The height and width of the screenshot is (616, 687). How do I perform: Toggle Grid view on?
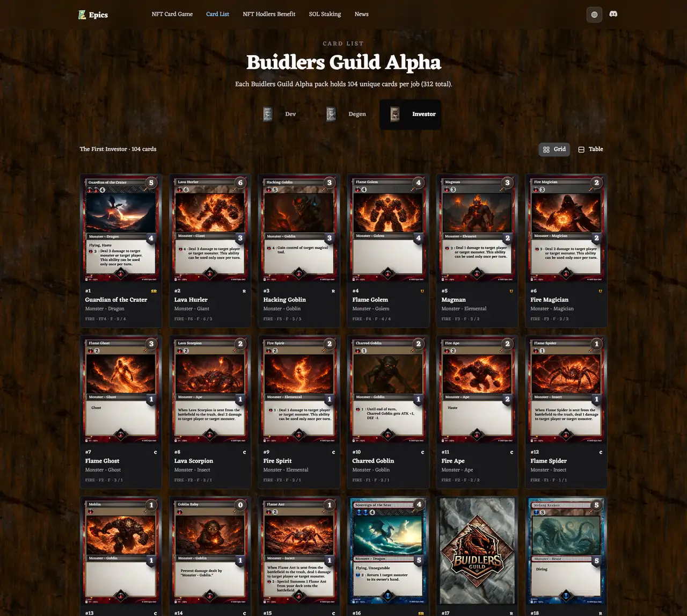pos(554,149)
